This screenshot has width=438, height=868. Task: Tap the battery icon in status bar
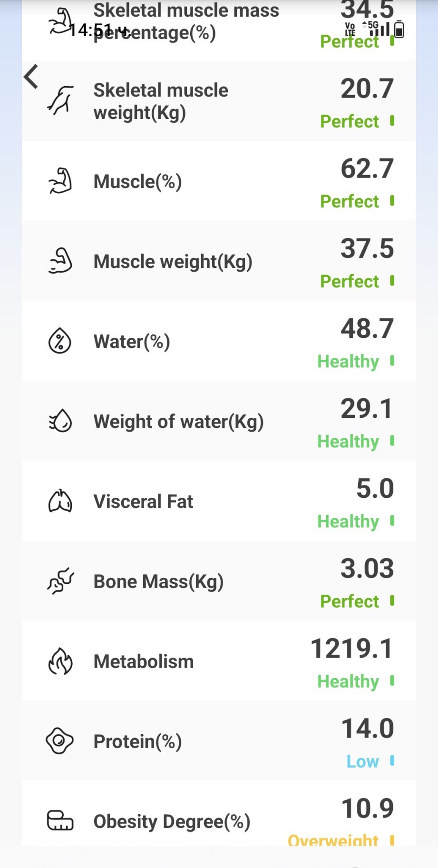click(399, 30)
